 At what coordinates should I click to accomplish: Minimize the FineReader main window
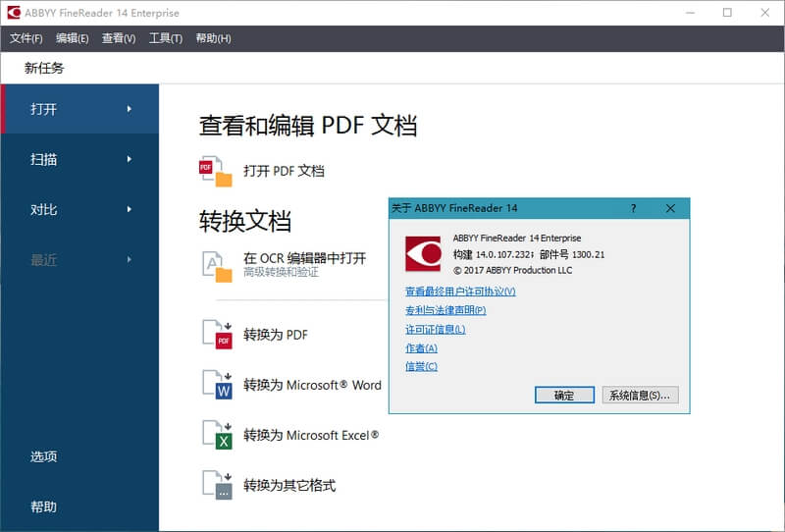[x=691, y=13]
